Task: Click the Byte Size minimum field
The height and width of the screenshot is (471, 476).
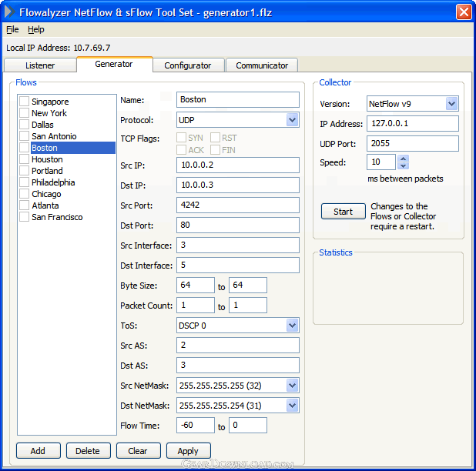Action: click(196, 285)
